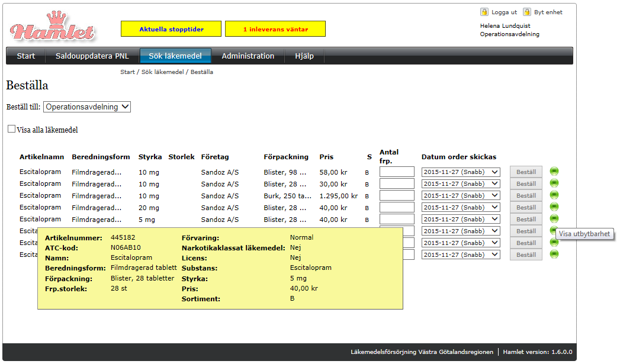Viewport: 620px width, 364px height.
Task: Click quantity field for 20 mg Escitalopram
Action: tap(397, 207)
